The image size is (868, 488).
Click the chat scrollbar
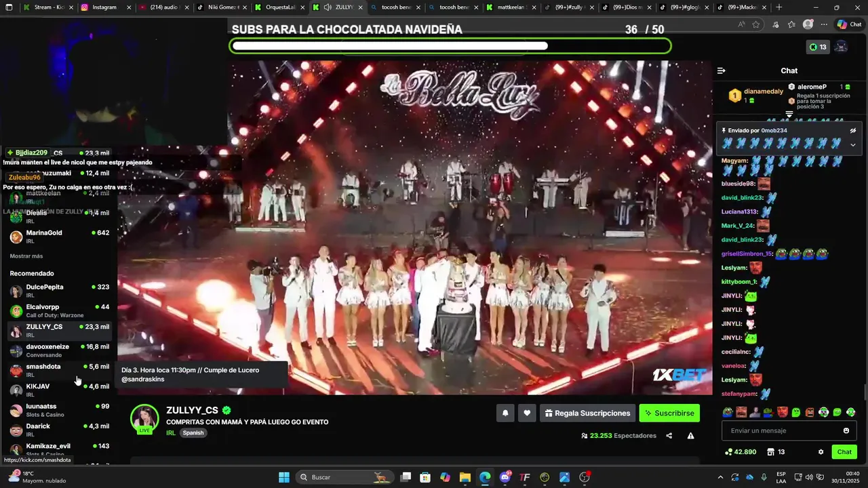click(x=865, y=392)
